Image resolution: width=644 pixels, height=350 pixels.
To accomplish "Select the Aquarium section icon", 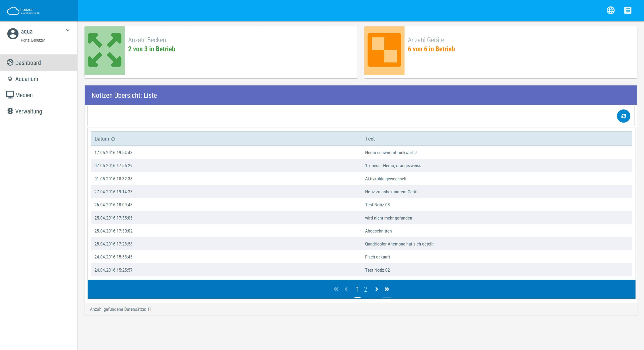I will pyautogui.click(x=10, y=79).
